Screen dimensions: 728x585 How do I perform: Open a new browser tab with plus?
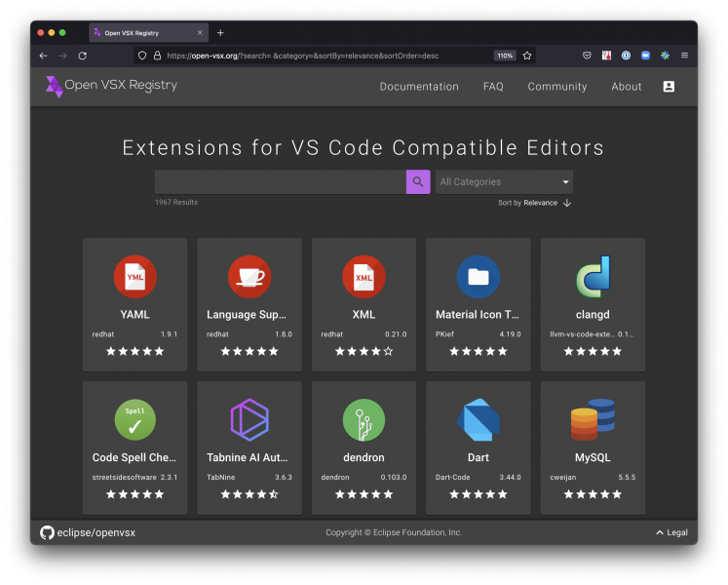[220, 33]
